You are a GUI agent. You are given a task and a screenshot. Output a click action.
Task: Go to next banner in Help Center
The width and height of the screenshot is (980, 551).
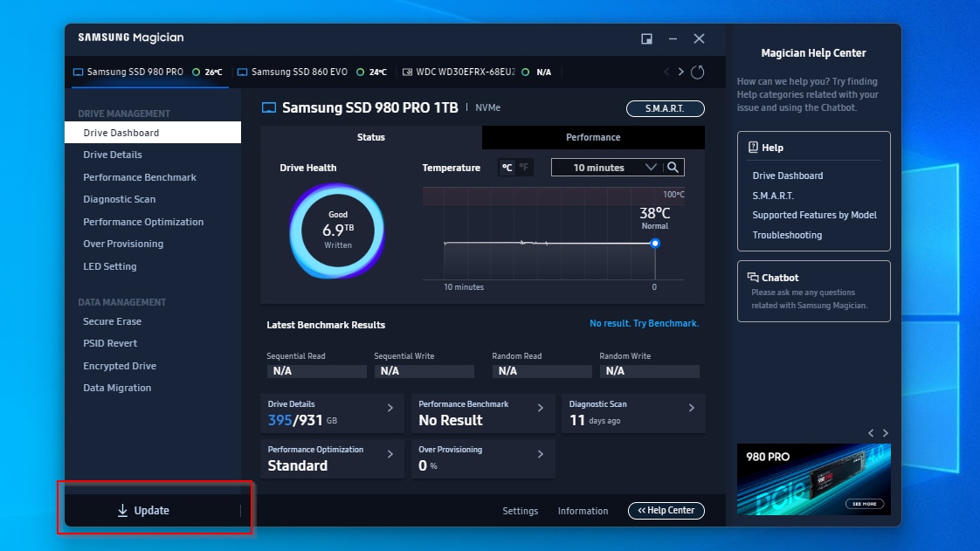coord(885,433)
